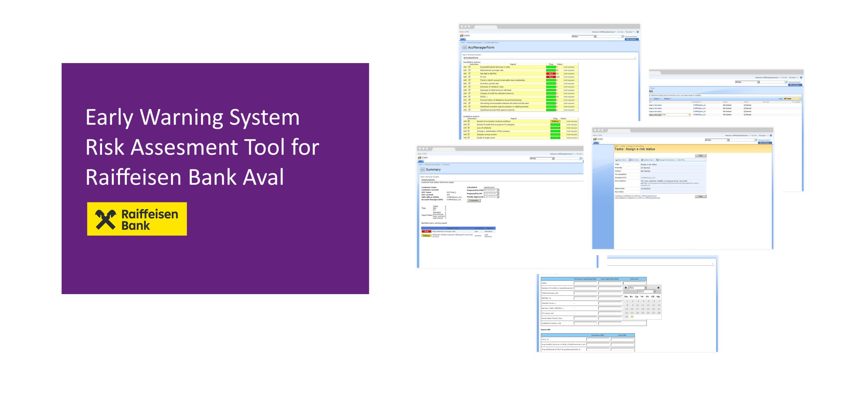Image resolution: width=868 pixels, height=398 pixels.
Task: Toggle checkbox for Breach of covenants row
Action: click(x=468, y=121)
